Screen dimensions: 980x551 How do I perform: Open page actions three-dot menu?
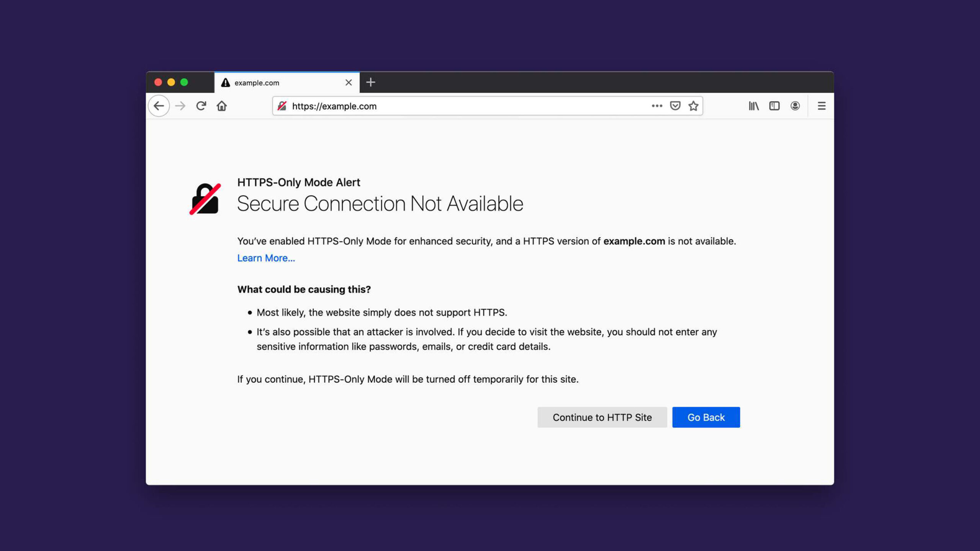(657, 106)
